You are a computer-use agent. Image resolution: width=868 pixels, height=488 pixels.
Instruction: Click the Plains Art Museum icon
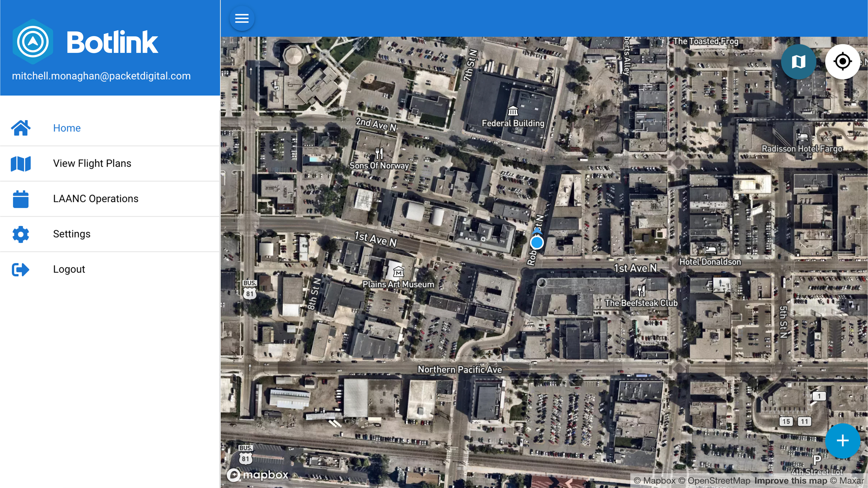398,271
